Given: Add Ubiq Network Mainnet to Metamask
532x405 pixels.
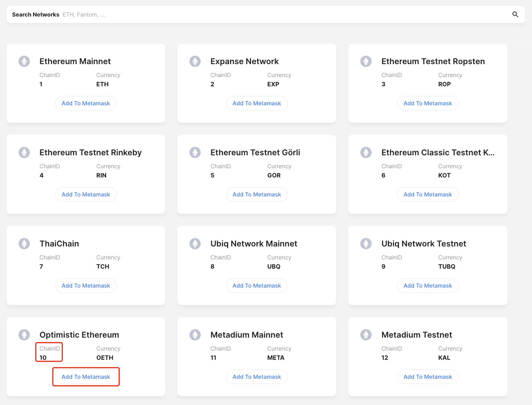Looking at the screenshot, I should point(257,286).
